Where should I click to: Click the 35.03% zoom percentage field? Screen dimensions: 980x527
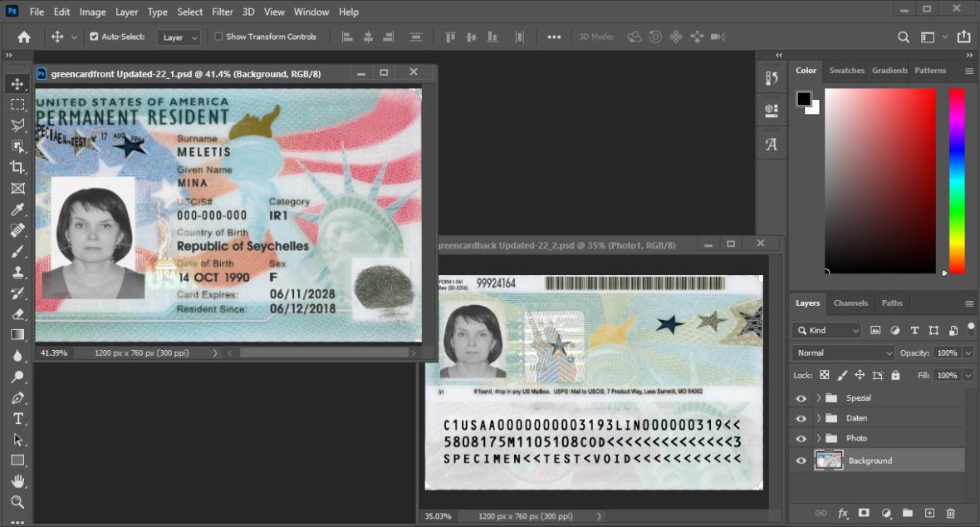coord(438,515)
